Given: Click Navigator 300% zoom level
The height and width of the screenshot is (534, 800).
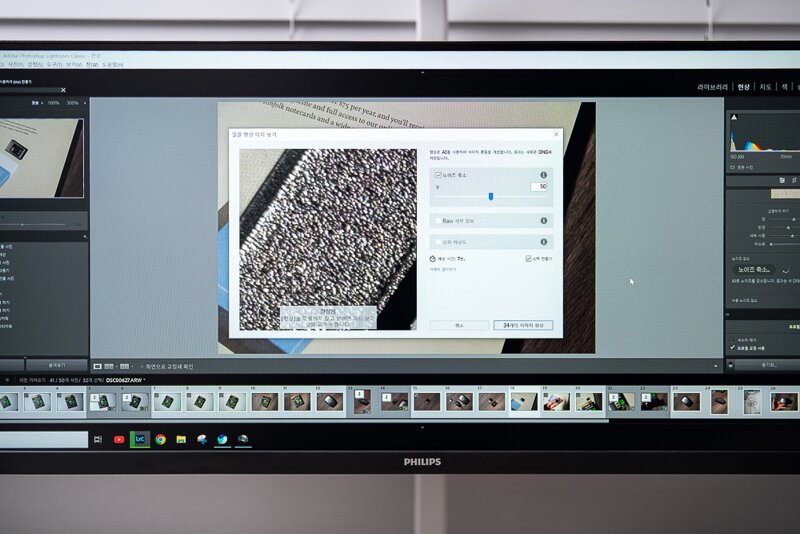Looking at the screenshot, I should click(72, 103).
